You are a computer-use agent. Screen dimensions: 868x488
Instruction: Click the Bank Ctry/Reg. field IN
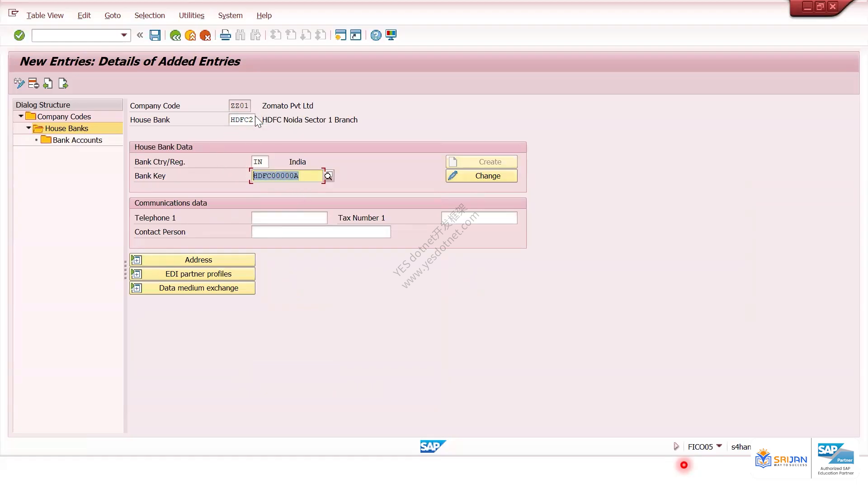[260, 162]
